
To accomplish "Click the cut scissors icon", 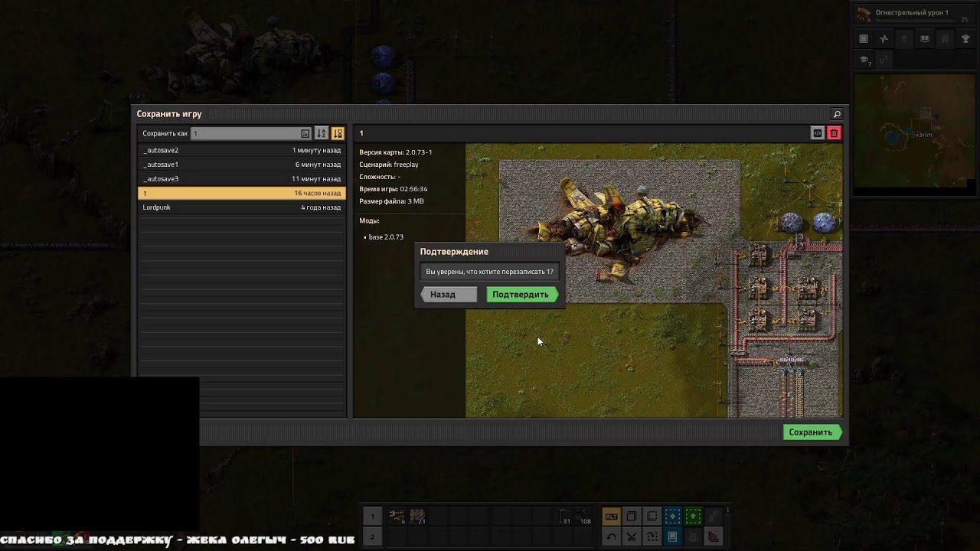I will (632, 536).
